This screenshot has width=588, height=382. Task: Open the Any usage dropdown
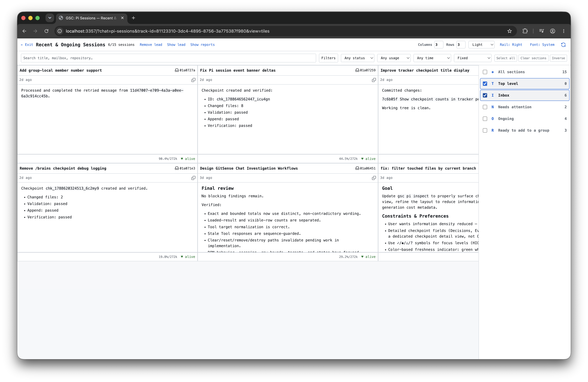394,58
